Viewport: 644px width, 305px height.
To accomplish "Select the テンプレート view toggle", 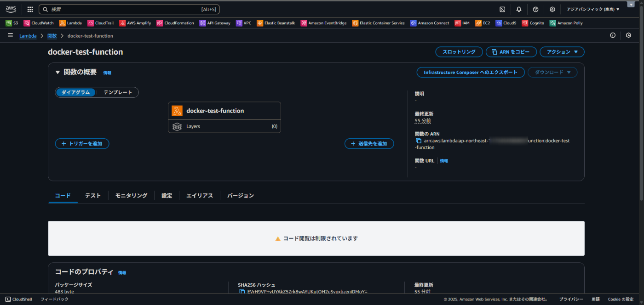I will point(118,92).
